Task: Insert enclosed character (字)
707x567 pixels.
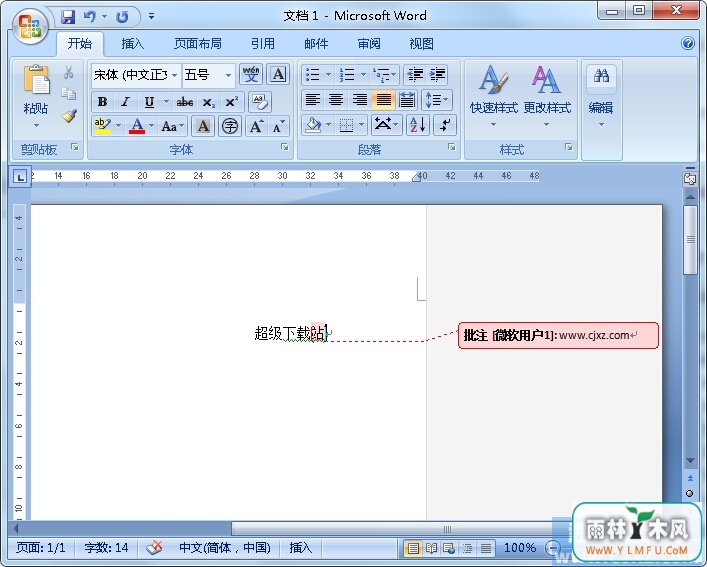Action: pyautogui.click(x=230, y=126)
